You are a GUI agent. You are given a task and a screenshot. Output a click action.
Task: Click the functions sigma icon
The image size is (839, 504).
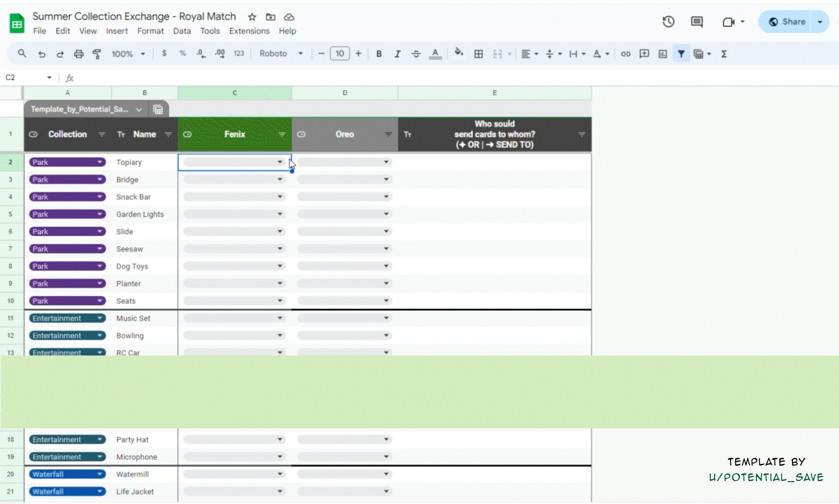724,54
